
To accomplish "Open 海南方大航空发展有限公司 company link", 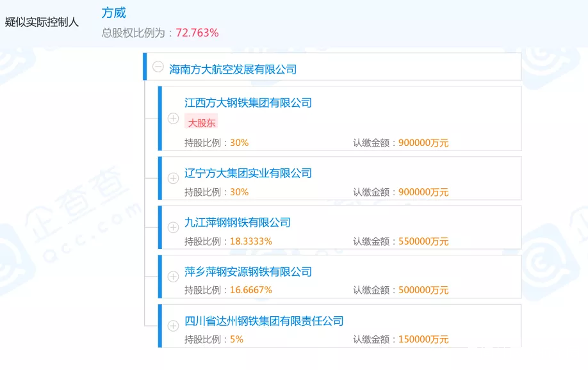I will click(233, 69).
